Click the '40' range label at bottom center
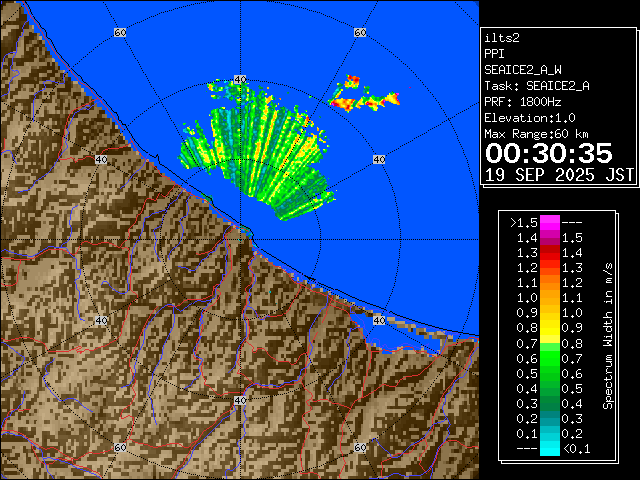640x480 pixels. [x=240, y=400]
